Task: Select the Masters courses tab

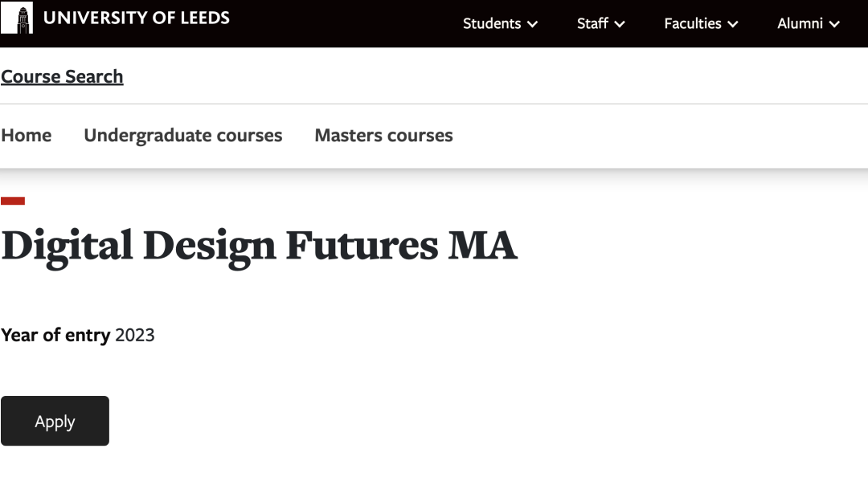Action: (x=383, y=136)
